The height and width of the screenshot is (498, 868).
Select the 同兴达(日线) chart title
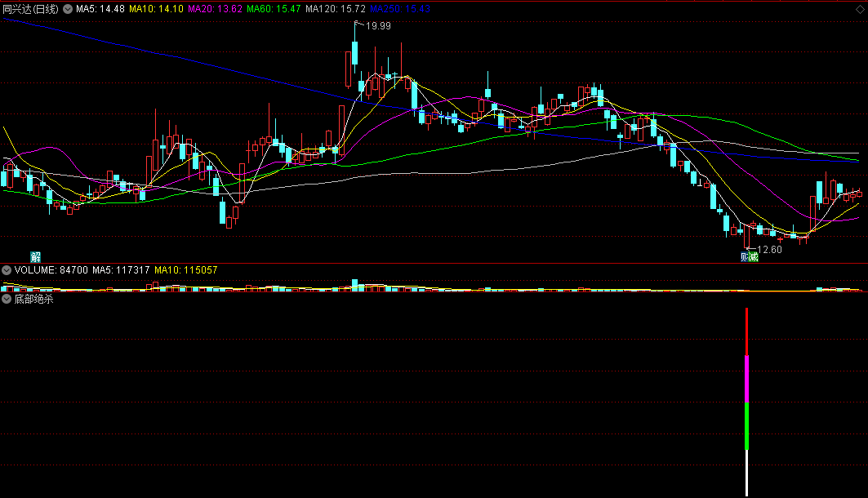[30, 9]
